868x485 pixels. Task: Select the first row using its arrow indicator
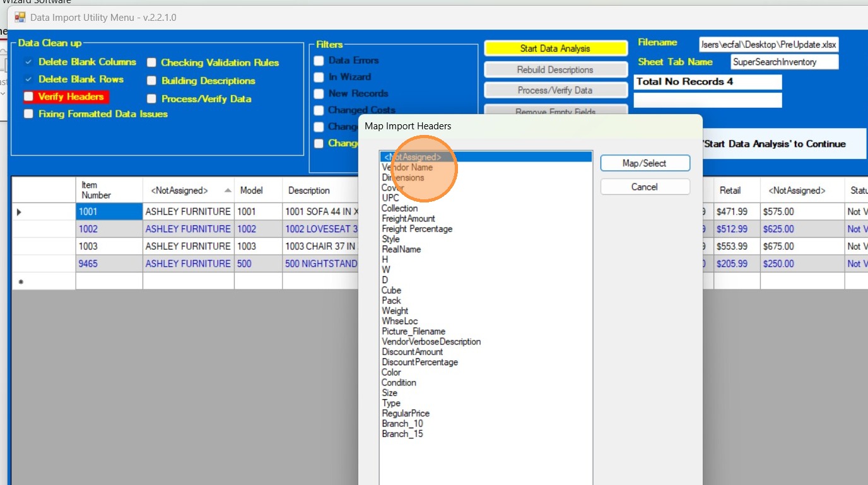[x=18, y=212]
